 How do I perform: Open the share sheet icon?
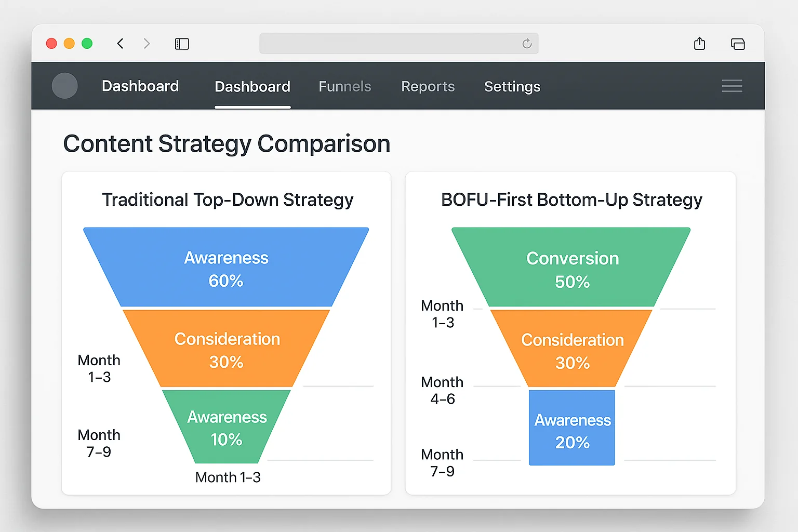pyautogui.click(x=699, y=44)
